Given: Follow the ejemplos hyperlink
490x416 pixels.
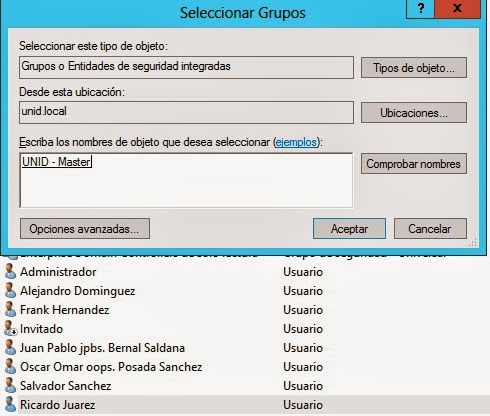Looking at the screenshot, I should coord(296,142).
